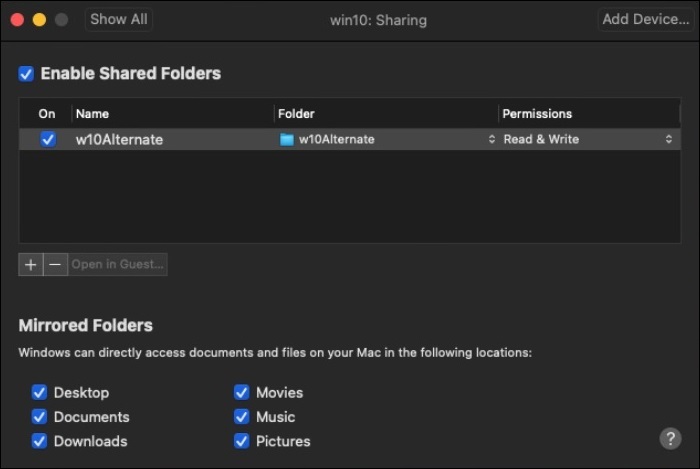This screenshot has width=700, height=469.
Task: Click the minus button to remove folder
Action: [55, 265]
